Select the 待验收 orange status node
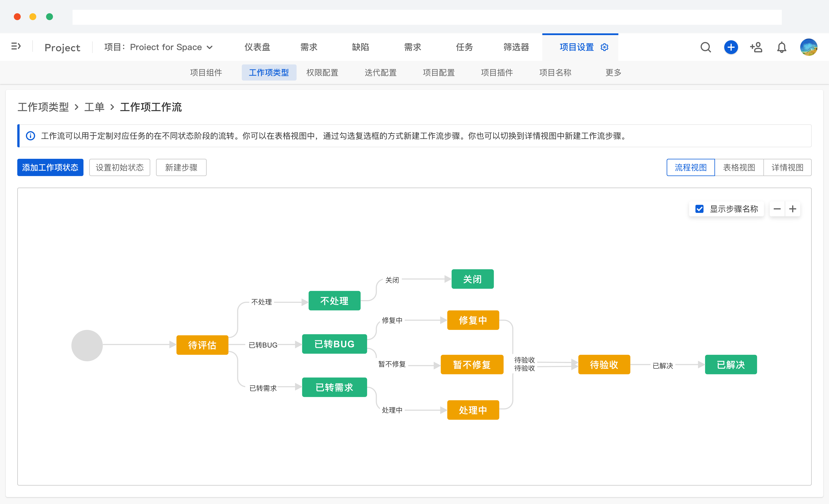This screenshot has width=829, height=504. [604, 364]
